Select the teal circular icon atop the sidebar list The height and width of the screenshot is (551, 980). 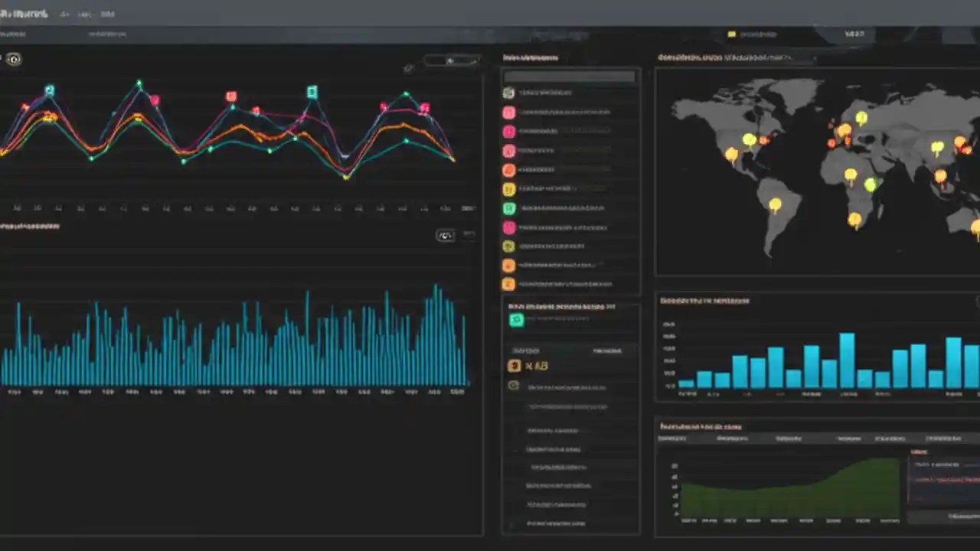click(509, 93)
